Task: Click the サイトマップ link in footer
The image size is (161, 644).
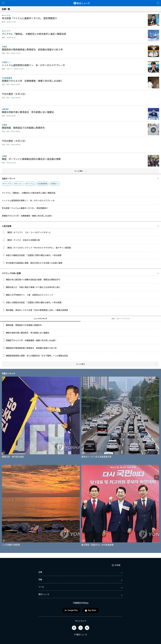Action: (x=80, y=621)
